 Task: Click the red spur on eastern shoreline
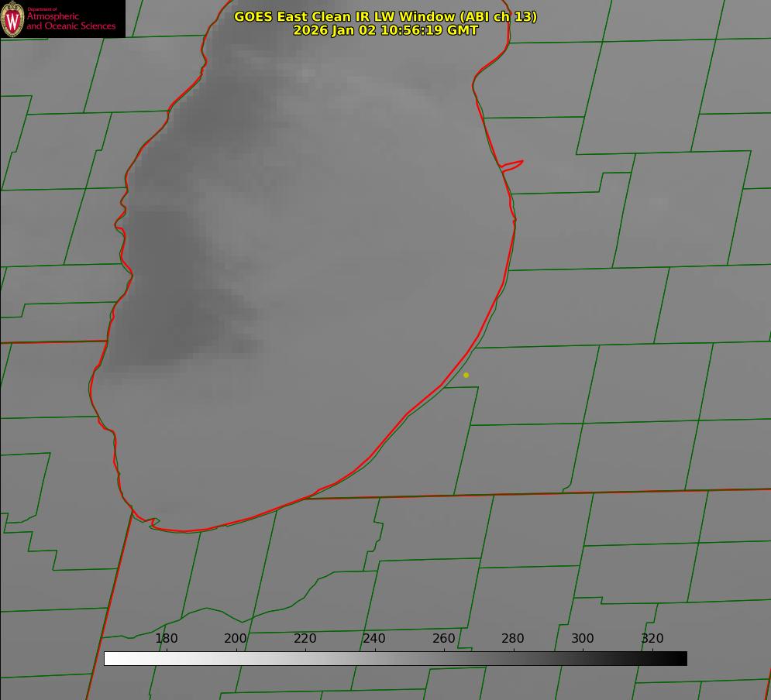513,164
